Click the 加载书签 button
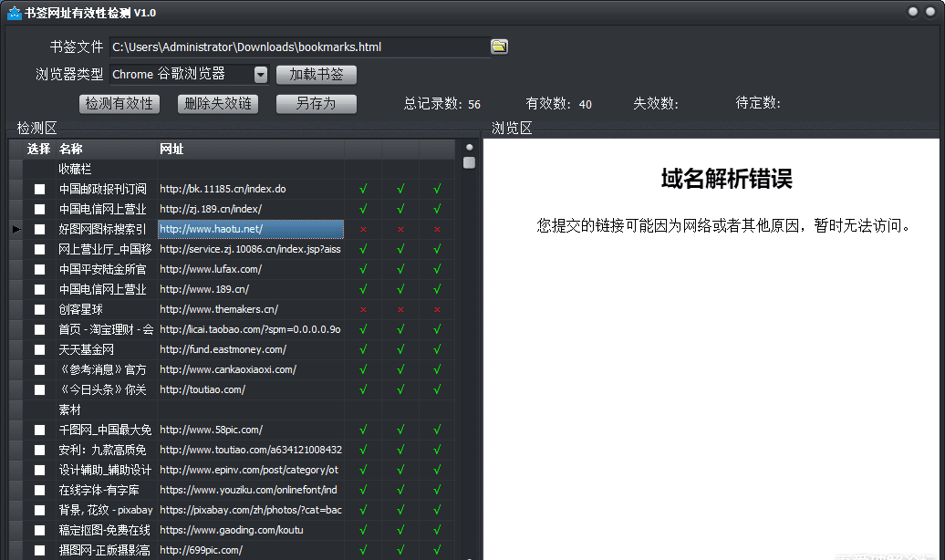This screenshot has height=560, width=945. click(317, 74)
